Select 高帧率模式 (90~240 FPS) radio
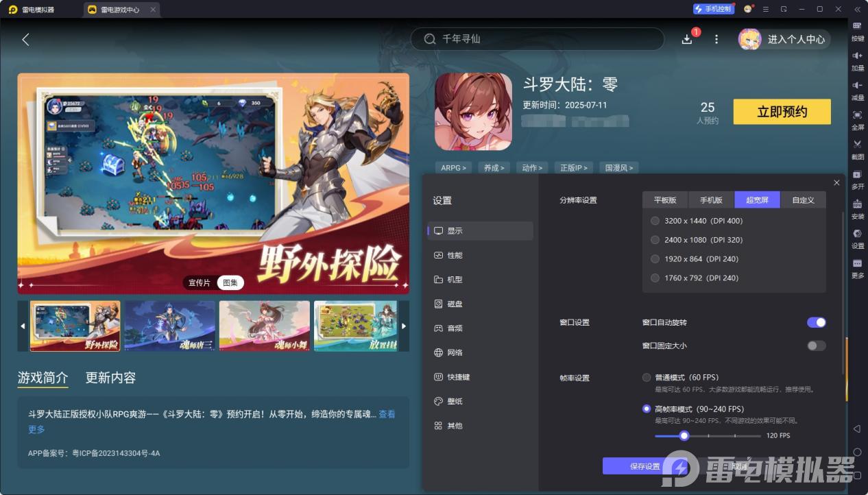Image resolution: width=868 pixels, height=495 pixels. [647, 409]
